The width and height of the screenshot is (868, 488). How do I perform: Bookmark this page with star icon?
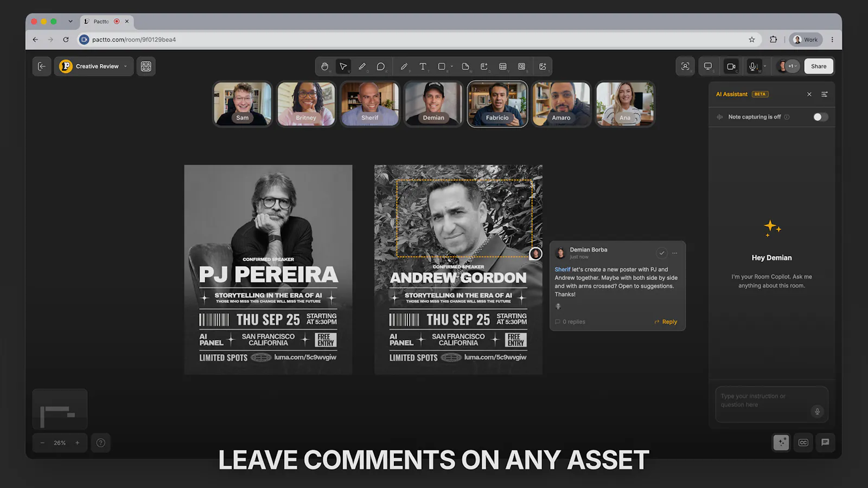752,40
